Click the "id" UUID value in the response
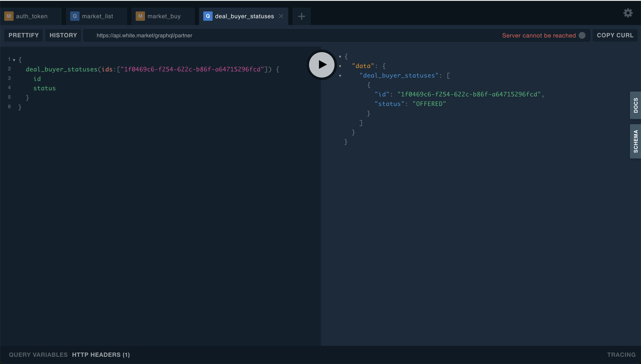Viewport: 641px width, 364px height. 469,94
